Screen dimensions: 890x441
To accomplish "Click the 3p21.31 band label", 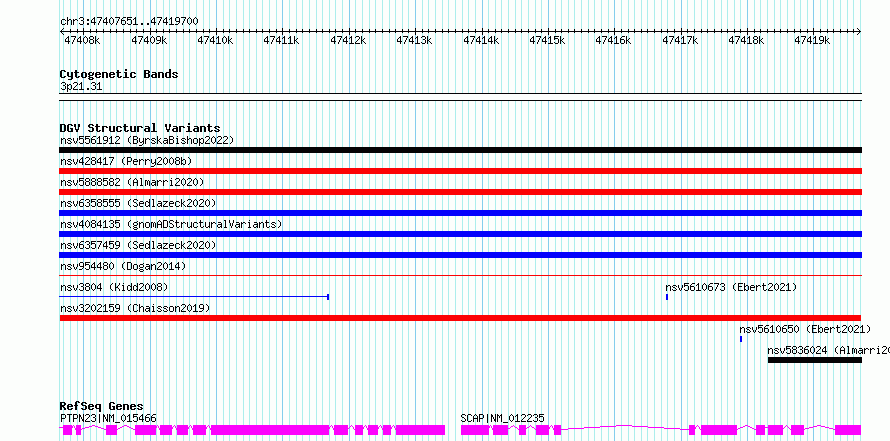I will pos(81,87).
